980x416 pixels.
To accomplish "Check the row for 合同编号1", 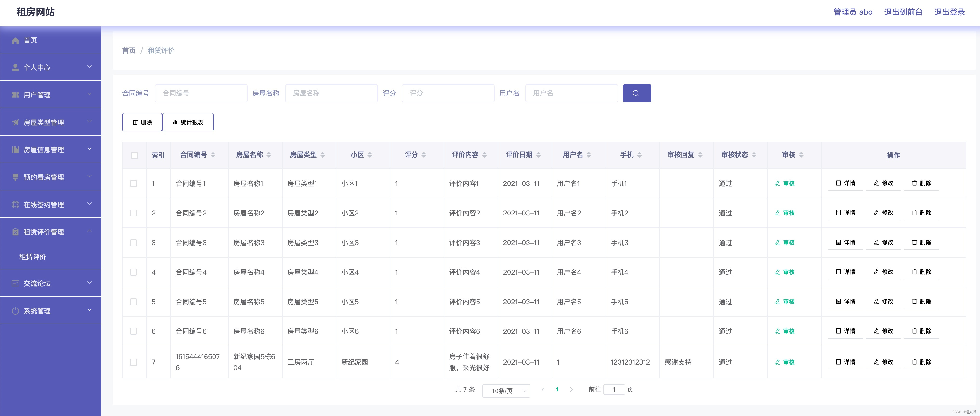I will (x=134, y=183).
